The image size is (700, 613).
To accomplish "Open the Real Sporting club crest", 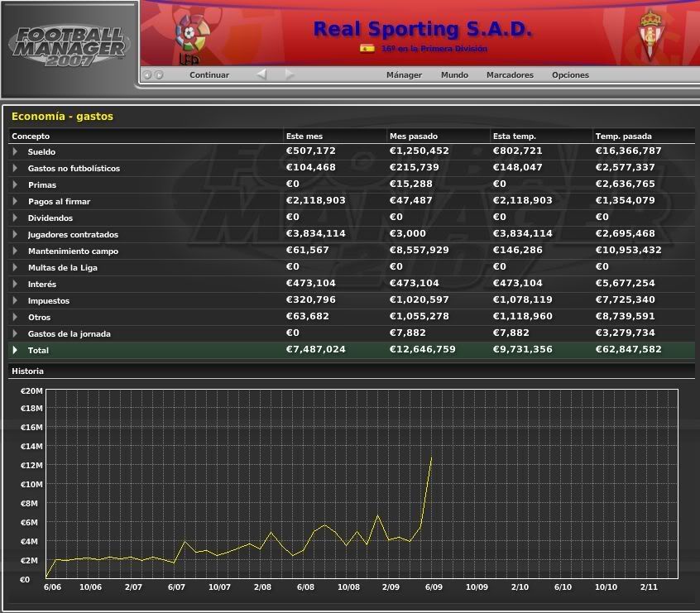I will click(650, 35).
